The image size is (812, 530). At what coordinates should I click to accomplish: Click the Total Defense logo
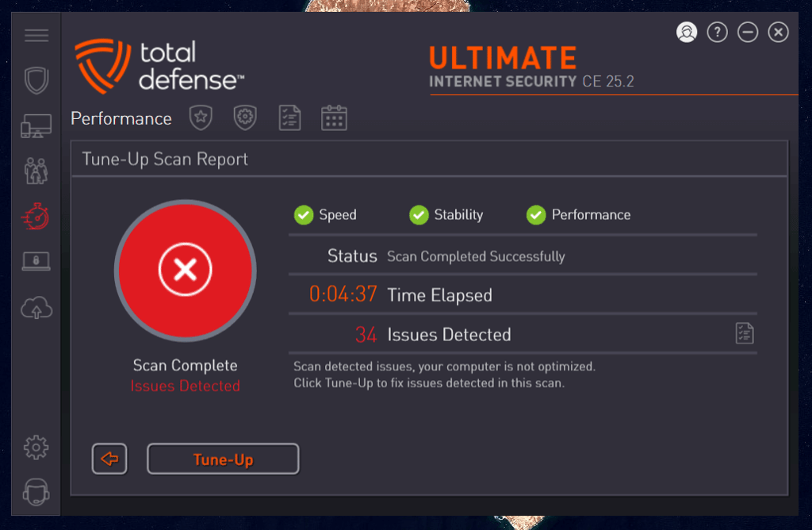(159, 67)
